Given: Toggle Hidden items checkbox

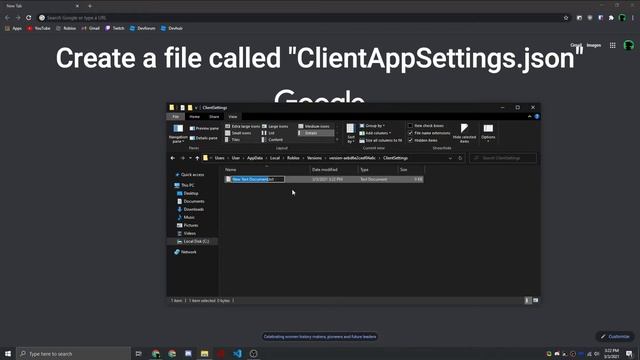Looking at the screenshot, I should click(x=423, y=140).
